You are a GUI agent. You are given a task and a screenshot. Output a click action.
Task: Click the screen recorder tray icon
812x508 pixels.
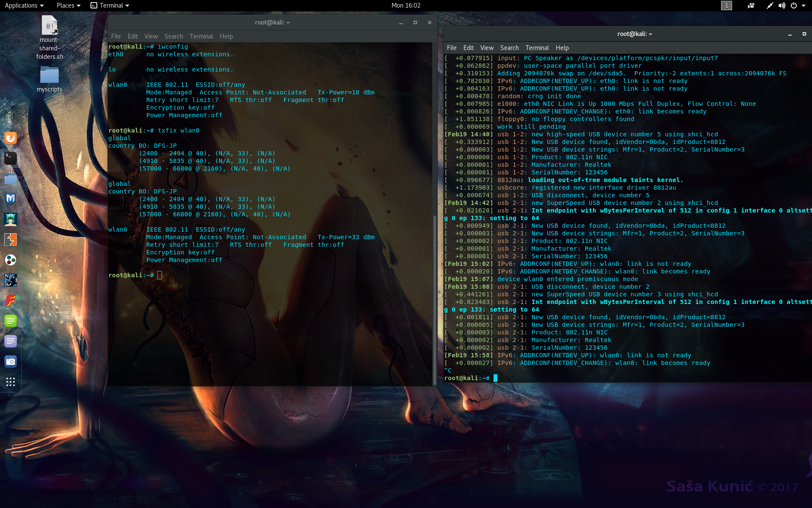(751, 6)
